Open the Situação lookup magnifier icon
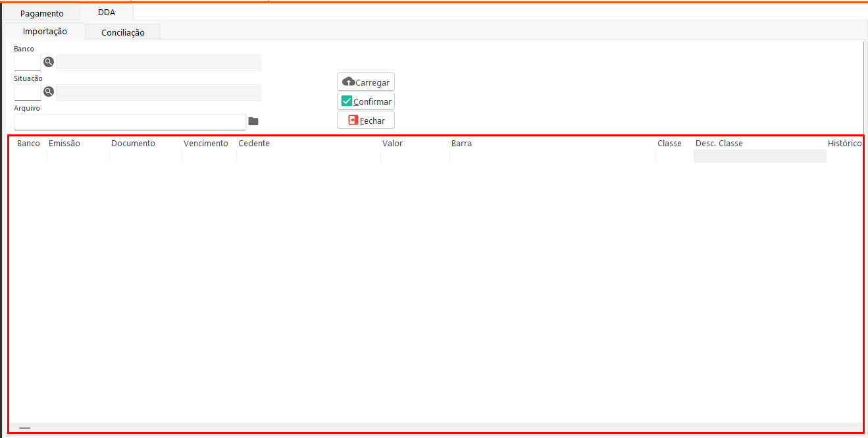868x438 pixels. (x=49, y=92)
